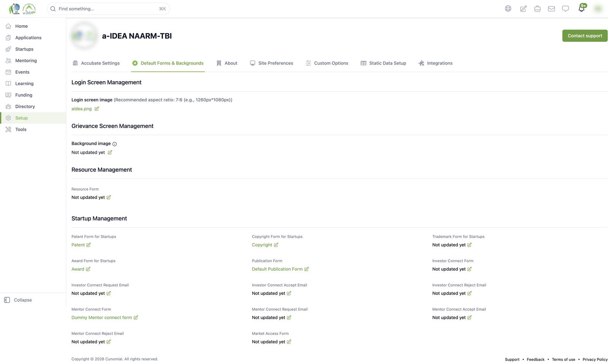This screenshot has height=364, width=608.
Task: Open the Award form link
Action: tap(78, 269)
